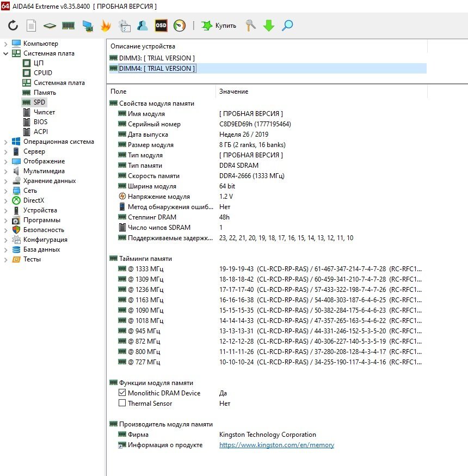
Task: Toggle the Monolithic DRAM Device checkbox
Action: (x=122, y=393)
